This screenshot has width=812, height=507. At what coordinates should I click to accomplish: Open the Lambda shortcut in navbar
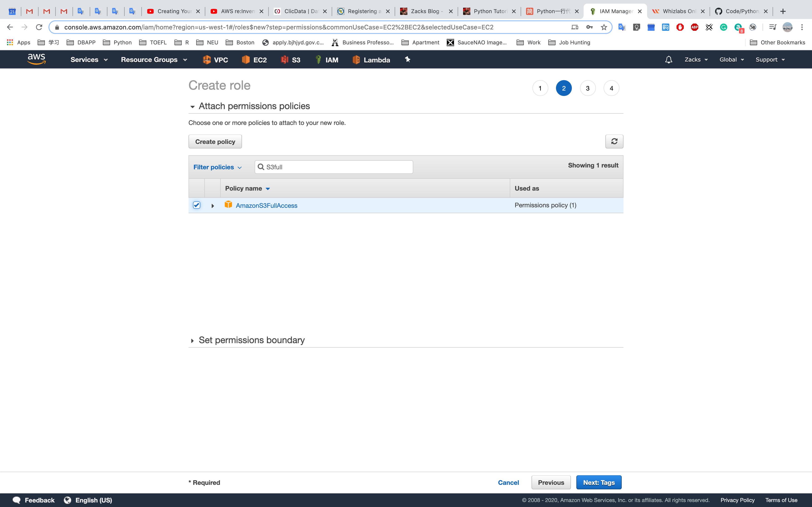[371, 60]
